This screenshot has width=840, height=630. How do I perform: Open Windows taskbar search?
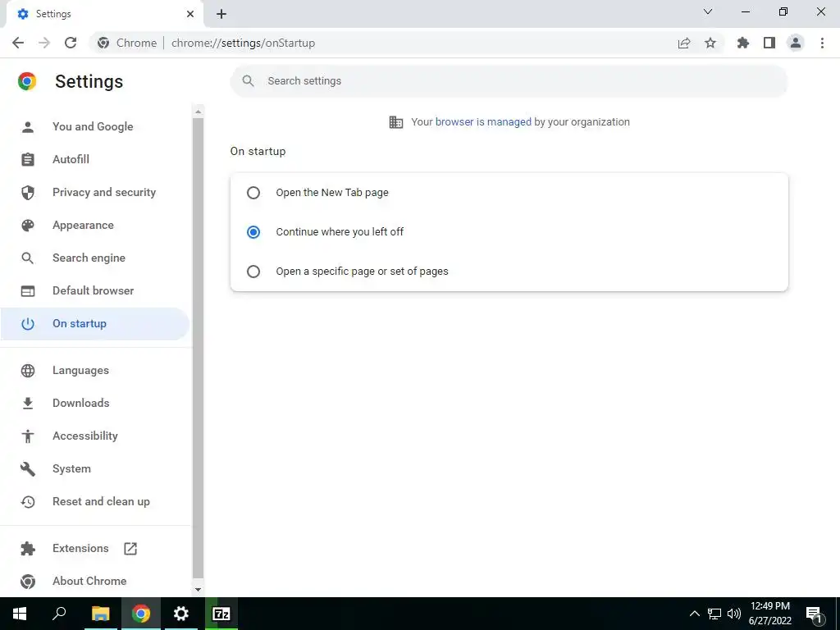[59, 614]
